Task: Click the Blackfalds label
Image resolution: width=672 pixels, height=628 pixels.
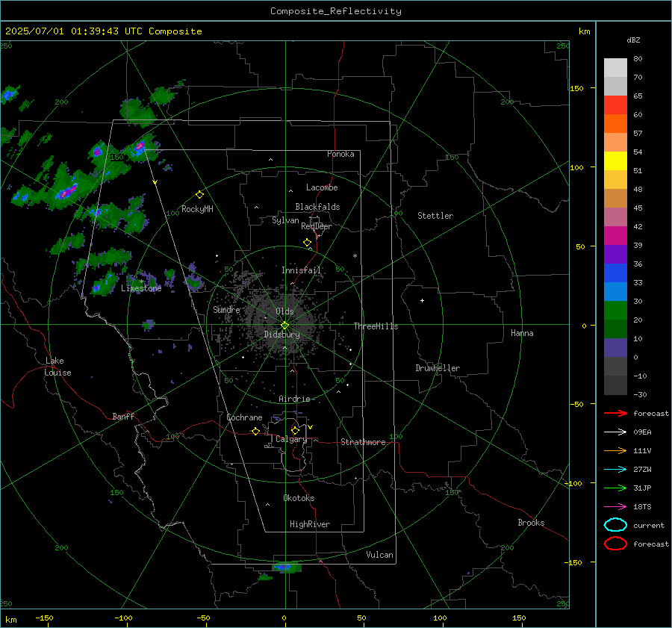Action: (x=317, y=207)
